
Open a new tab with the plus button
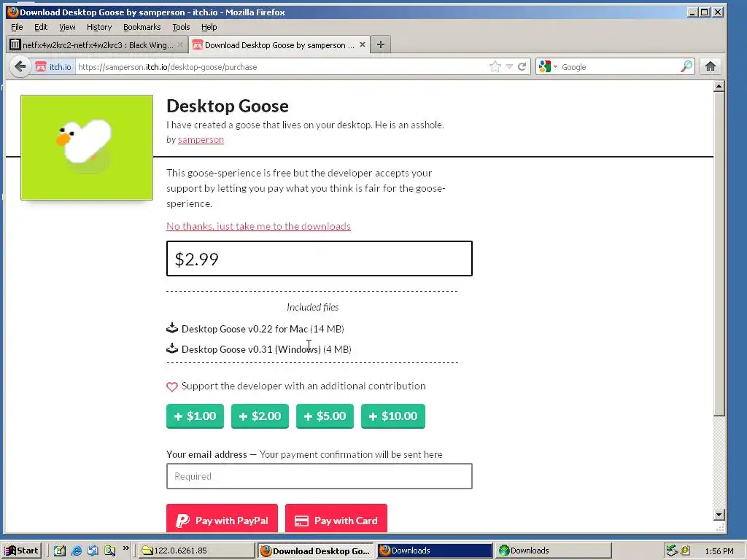(x=381, y=44)
